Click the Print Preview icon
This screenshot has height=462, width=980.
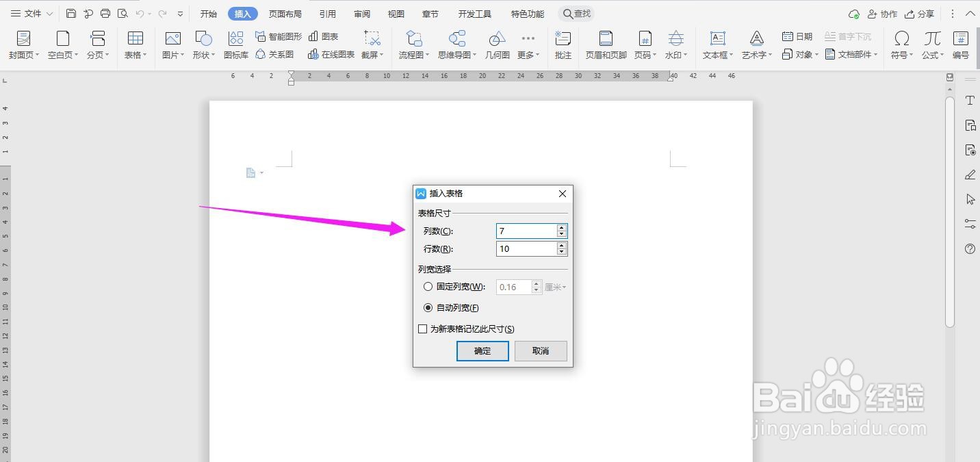pyautogui.click(x=122, y=14)
